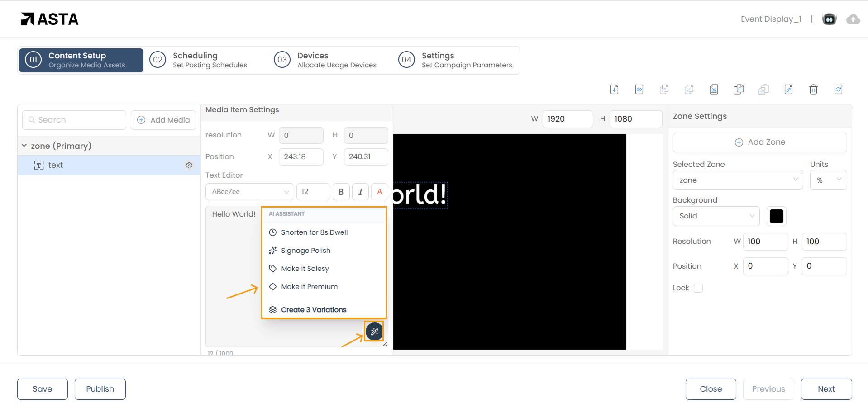
Task: Click the cut scissors icon in toolbar
Action: pos(714,90)
